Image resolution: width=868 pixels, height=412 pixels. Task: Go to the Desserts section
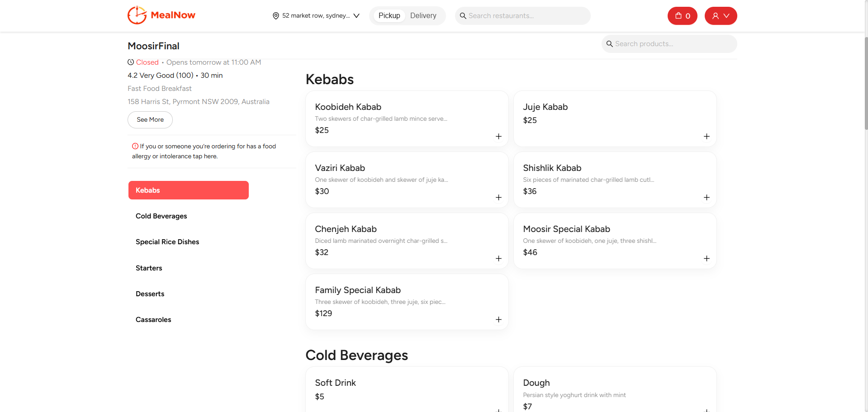pyautogui.click(x=150, y=294)
